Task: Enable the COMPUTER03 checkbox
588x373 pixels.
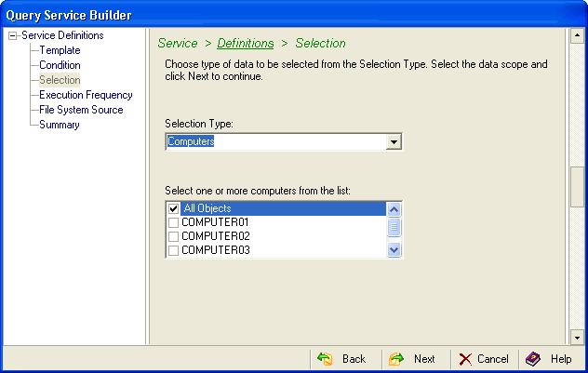Action: pyautogui.click(x=173, y=250)
